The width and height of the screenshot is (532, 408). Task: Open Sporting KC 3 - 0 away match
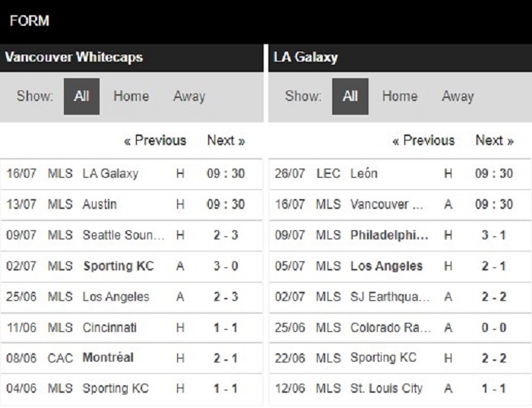pyautogui.click(x=131, y=266)
